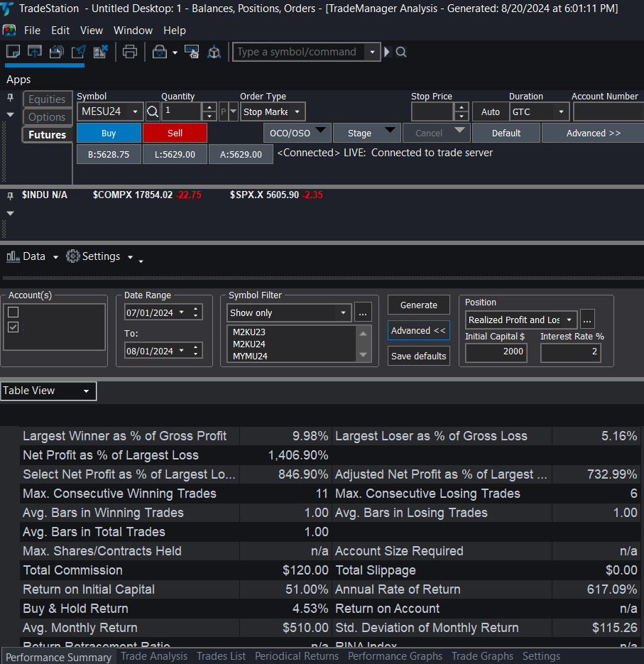The width and height of the screenshot is (644, 664).
Task: Switch to the Equities order tab
Action: [x=47, y=99]
